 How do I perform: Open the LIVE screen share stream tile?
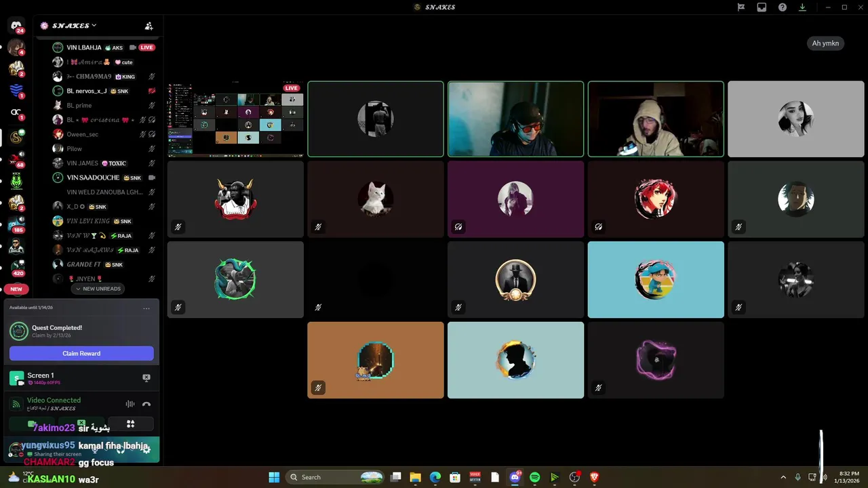[x=235, y=119]
